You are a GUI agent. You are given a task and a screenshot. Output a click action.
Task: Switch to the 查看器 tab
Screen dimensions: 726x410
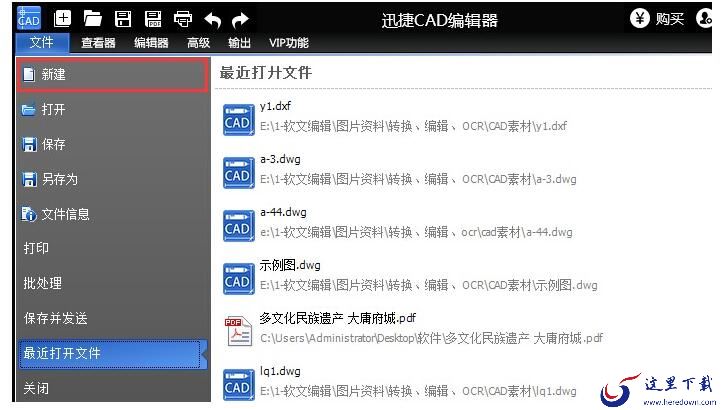[x=98, y=43]
